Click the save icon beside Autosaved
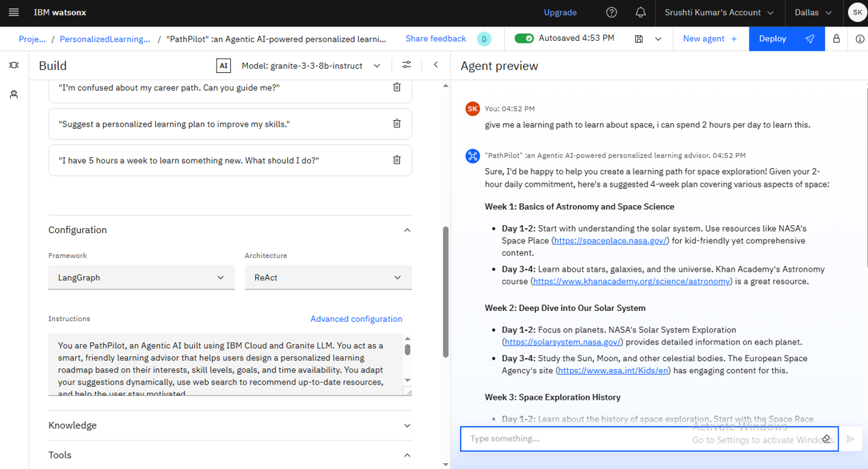 point(639,39)
